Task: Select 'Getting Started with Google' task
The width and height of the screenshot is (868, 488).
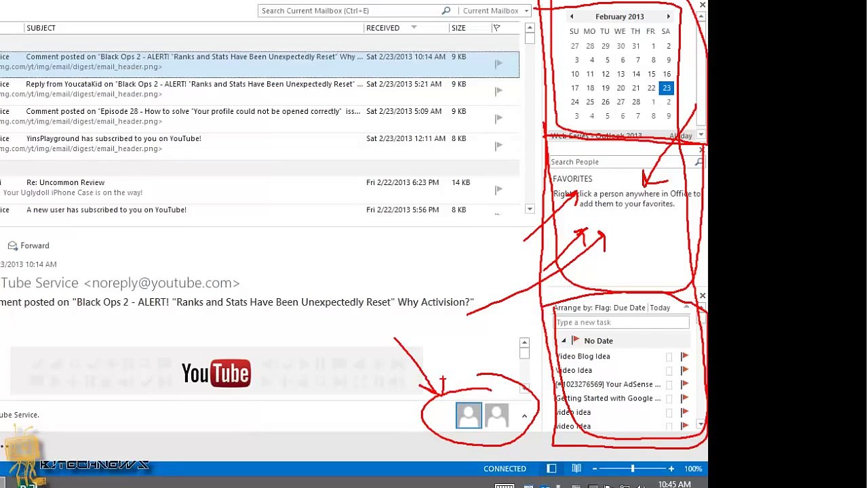Action: tap(608, 399)
